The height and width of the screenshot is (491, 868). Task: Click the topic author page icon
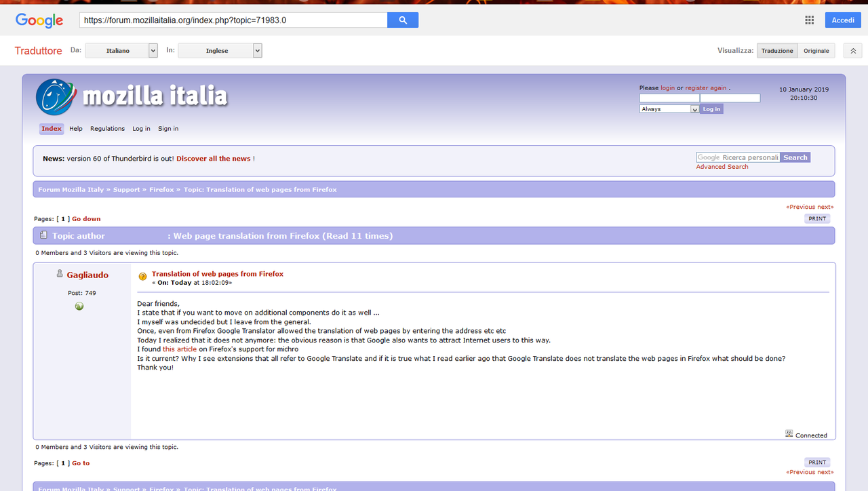pos(43,235)
